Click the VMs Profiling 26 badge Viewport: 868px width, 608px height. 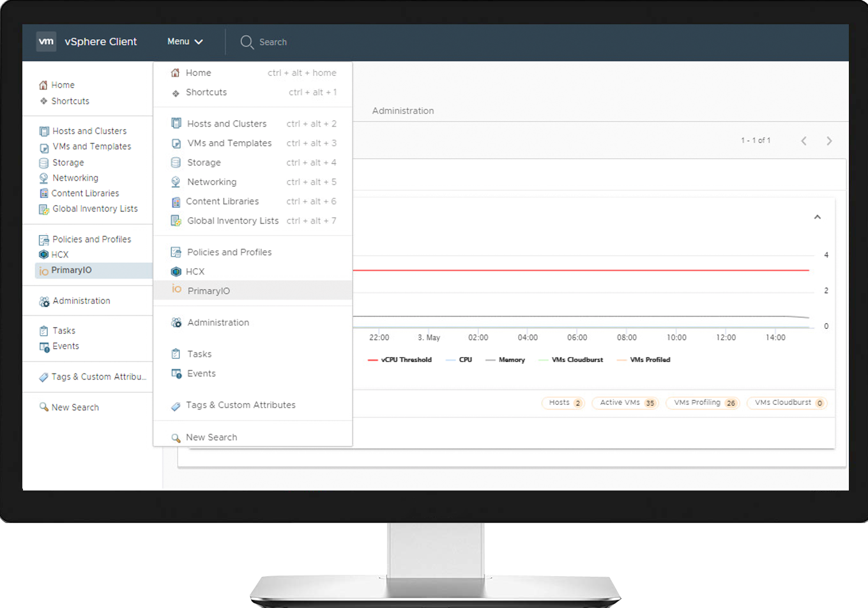[x=703, y=403]
